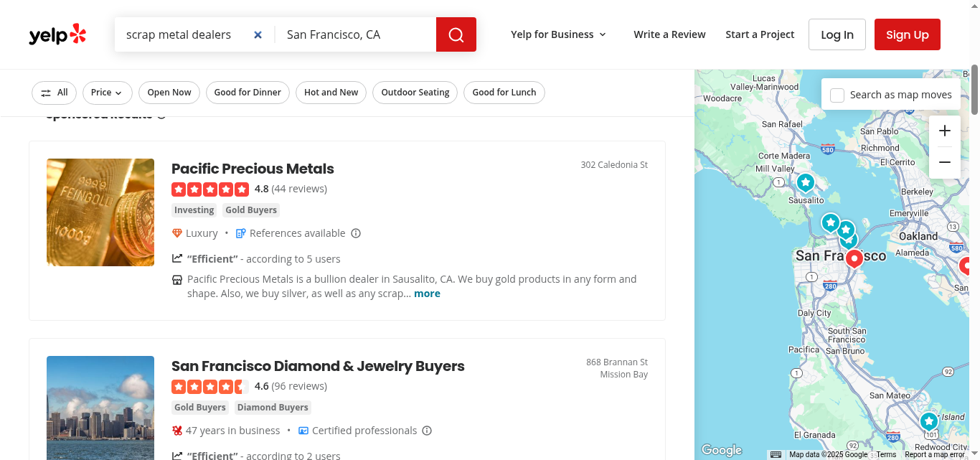Open the gold bars thumbnail for Pacific Precious Metals
Image resolution: width=980 pixels, height=460 pixels.
point(100,212)
